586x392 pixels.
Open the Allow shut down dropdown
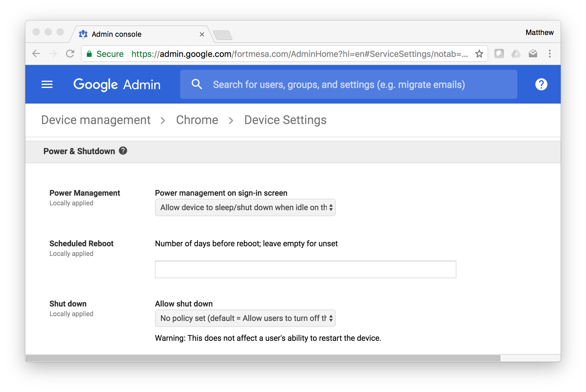[x=245, y=318]
